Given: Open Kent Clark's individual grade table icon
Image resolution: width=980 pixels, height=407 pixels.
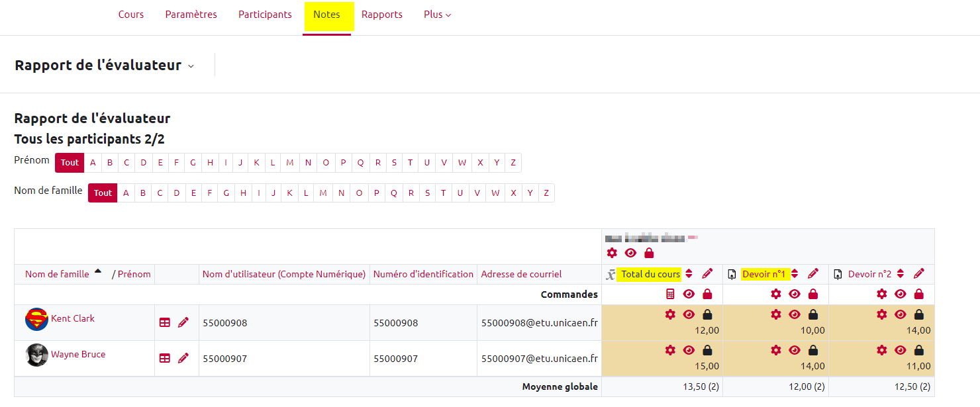Looking at the screenshot, I should coord(165,322).
